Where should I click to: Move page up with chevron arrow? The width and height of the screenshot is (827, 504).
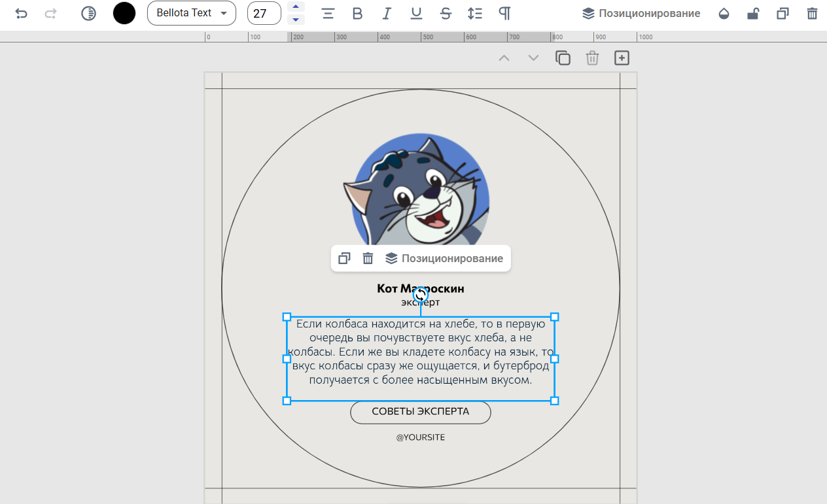(x=504, y=58)
